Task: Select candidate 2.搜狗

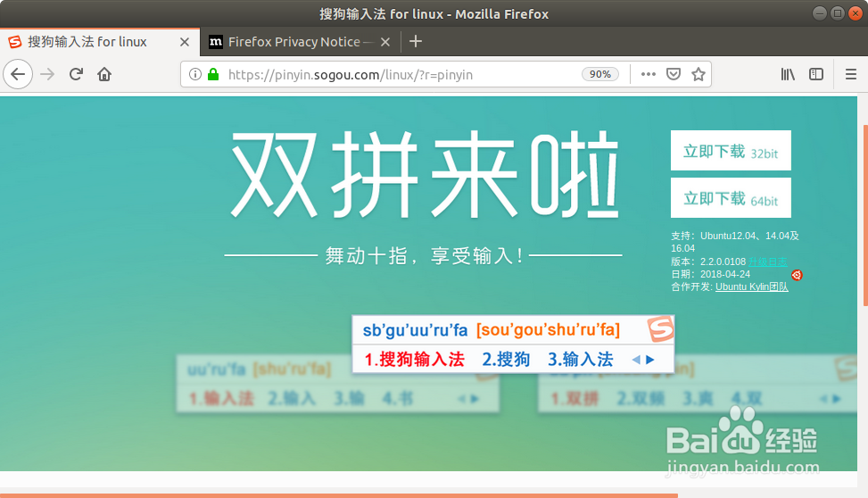Action: [506, 360]
